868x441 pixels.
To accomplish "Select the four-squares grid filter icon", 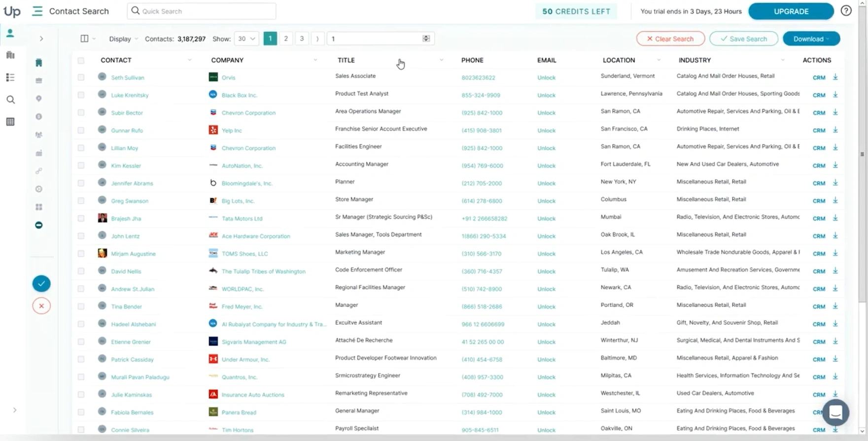I will click(39, 207).
